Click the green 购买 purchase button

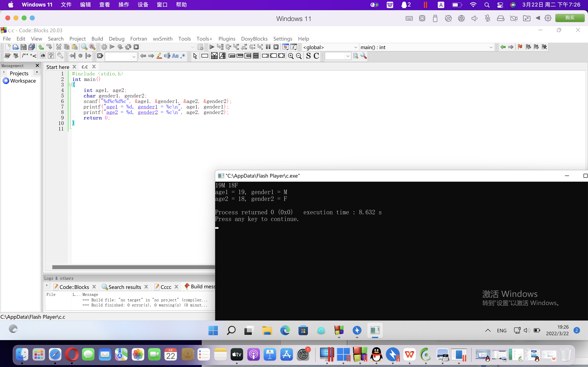tap(570, 18)
